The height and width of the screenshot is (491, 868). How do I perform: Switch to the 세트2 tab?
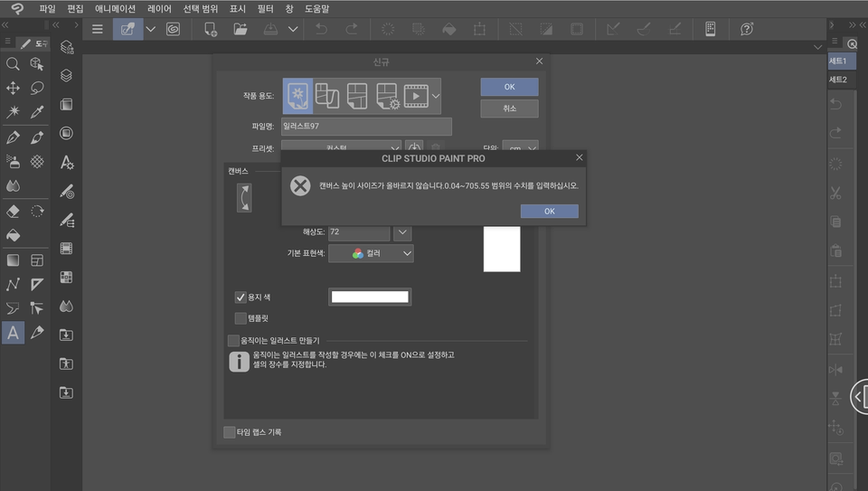point(842,80)
